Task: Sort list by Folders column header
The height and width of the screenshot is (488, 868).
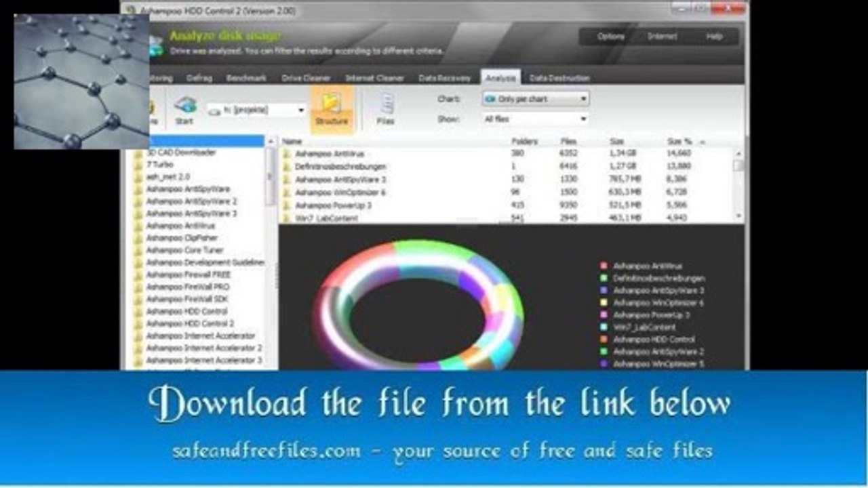Action: (524, 141)
